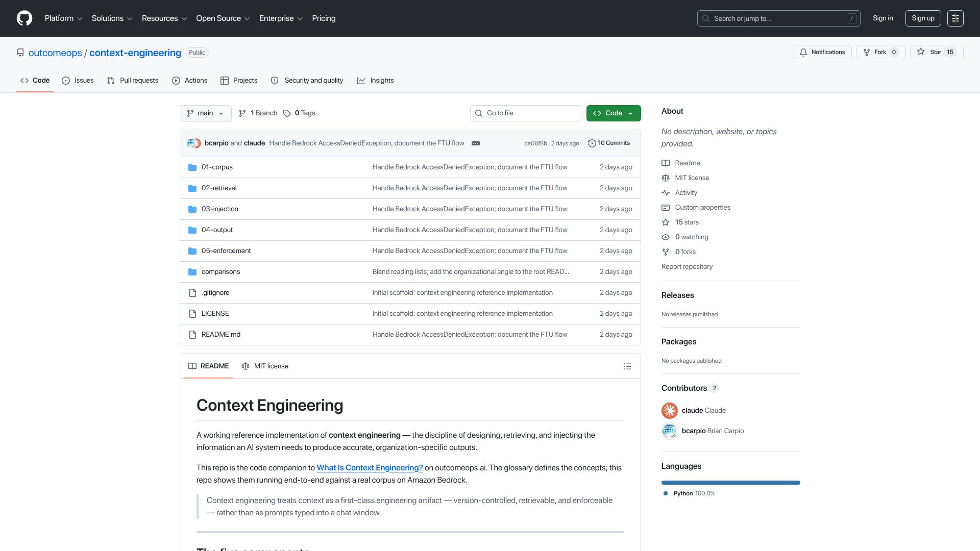980x551 pixels.
Task: Focus the Go to file input
Action: (x=526, y=113)
